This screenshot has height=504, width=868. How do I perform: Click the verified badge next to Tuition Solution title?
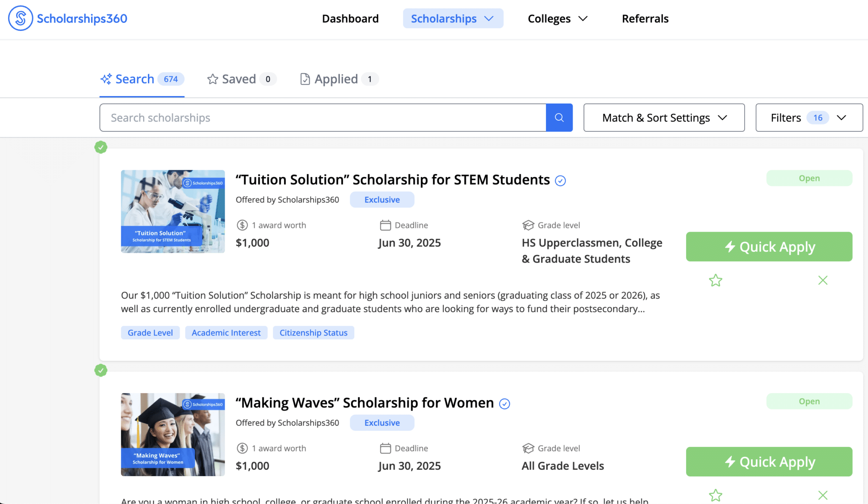pyautogui.click(x=560, y=180)
